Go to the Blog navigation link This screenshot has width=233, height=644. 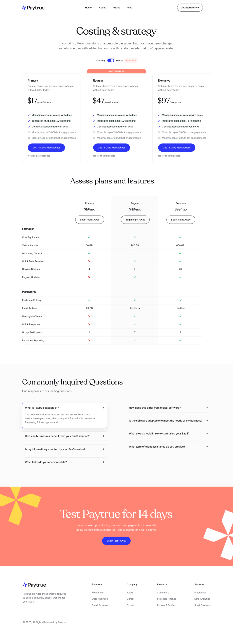point(130,8)
